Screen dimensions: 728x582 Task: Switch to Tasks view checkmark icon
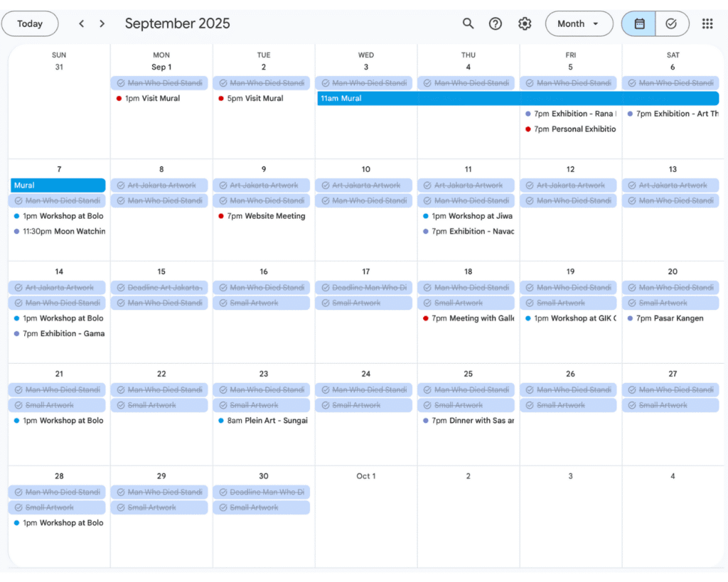(x=672, y=23)
